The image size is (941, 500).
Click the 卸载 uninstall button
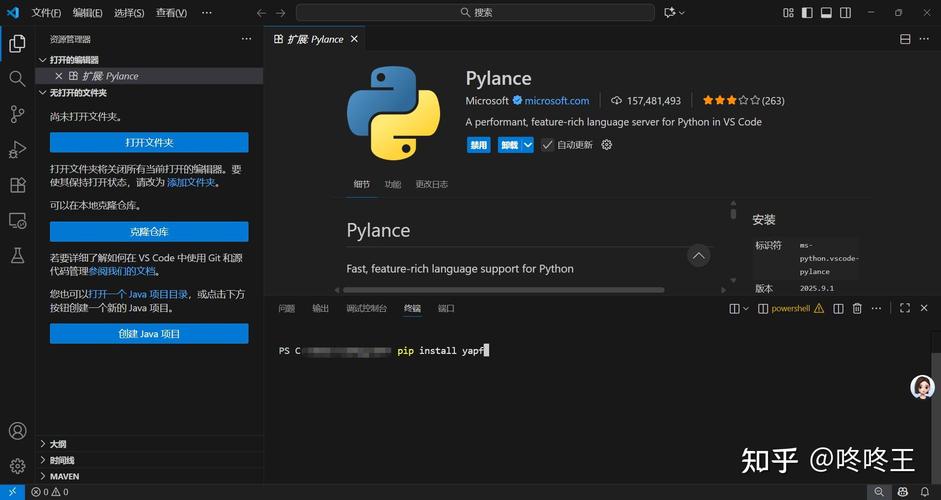[x=509, y=145]
